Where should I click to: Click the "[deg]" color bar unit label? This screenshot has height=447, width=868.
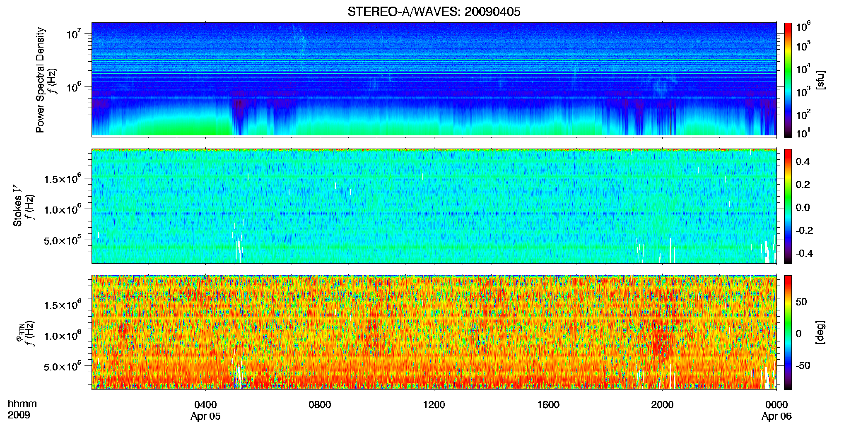[820, 332]
